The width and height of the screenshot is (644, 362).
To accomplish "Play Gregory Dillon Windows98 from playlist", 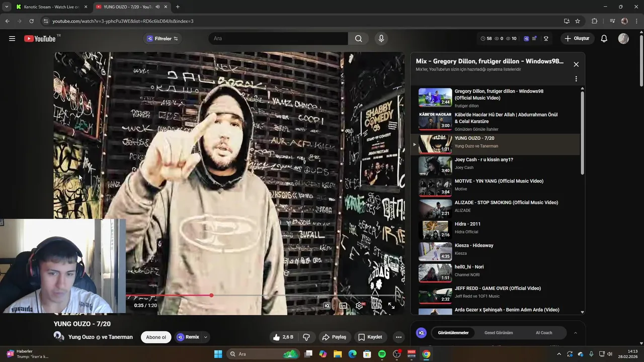I will 496,98.
